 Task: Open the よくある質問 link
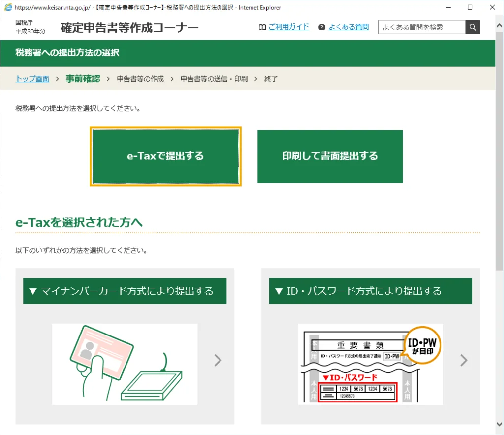(348, 27)
